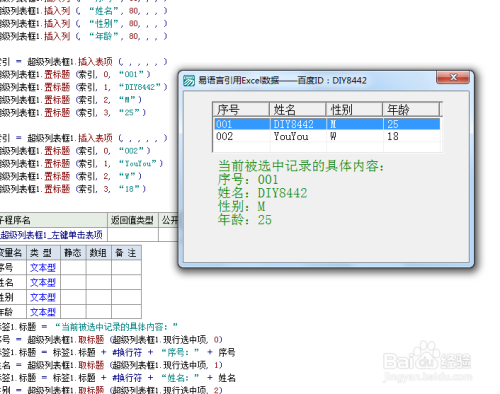Click the 年龄 column header in the list
Image resolution: width=500 pixels, height=394 pixels.
(411, 109)
